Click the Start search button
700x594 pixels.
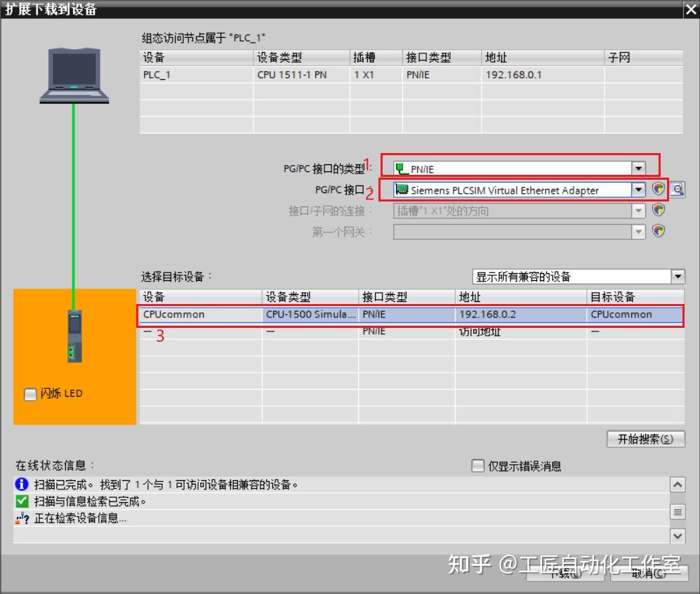point(645,439)
